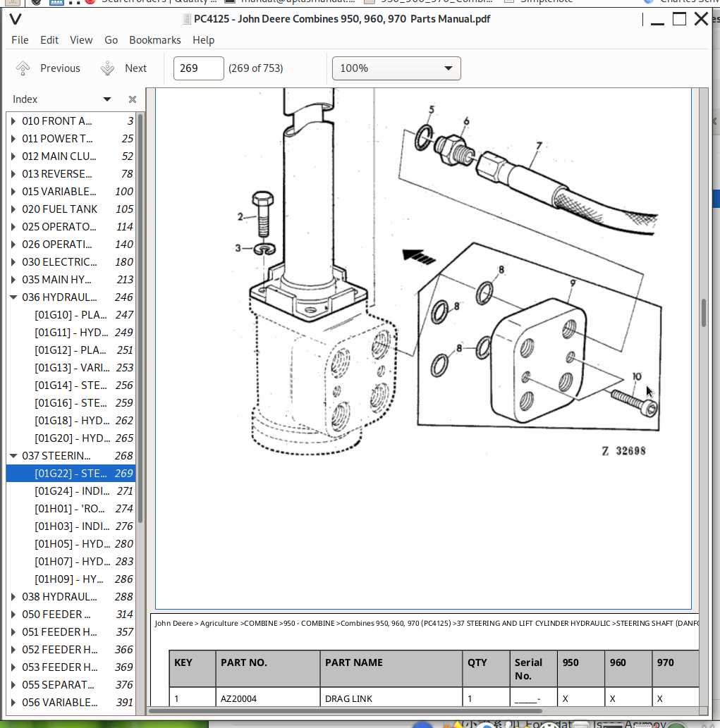Expand the 015 VARIABLE... section

13,192
